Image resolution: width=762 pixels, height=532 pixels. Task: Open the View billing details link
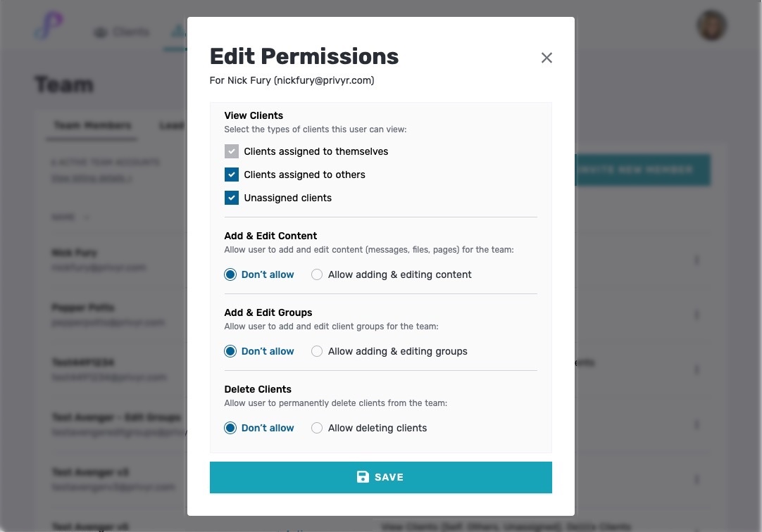coord(92,178)
